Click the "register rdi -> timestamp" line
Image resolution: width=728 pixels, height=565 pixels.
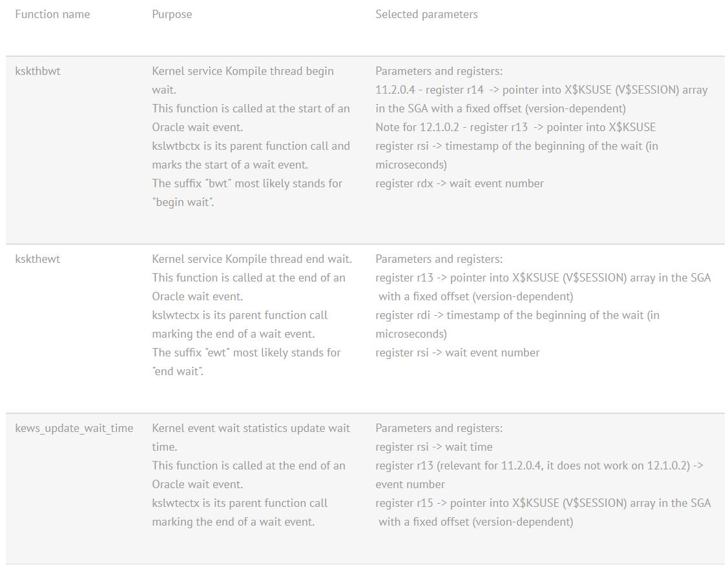tap(517, 315)
